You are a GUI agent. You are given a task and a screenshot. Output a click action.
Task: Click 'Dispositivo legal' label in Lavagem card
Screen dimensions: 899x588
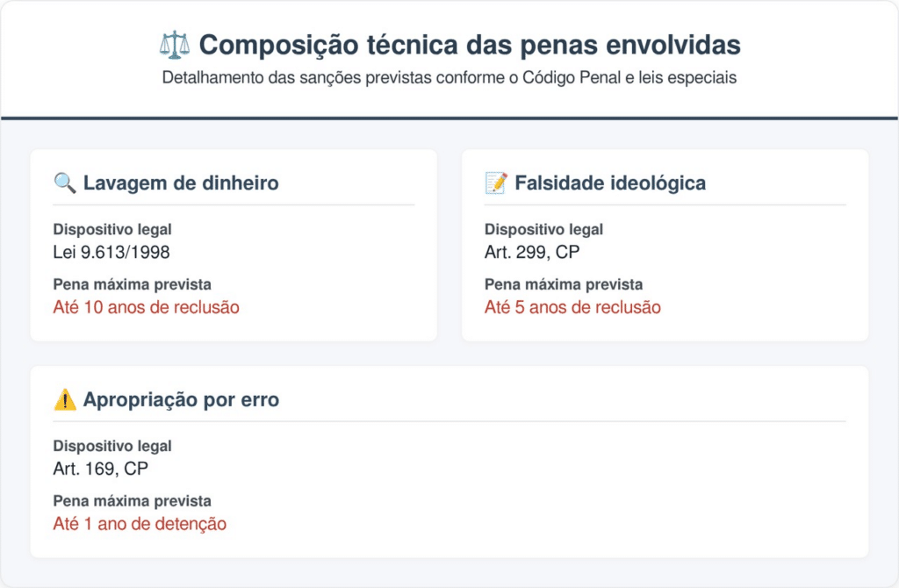tap(112, 230)
